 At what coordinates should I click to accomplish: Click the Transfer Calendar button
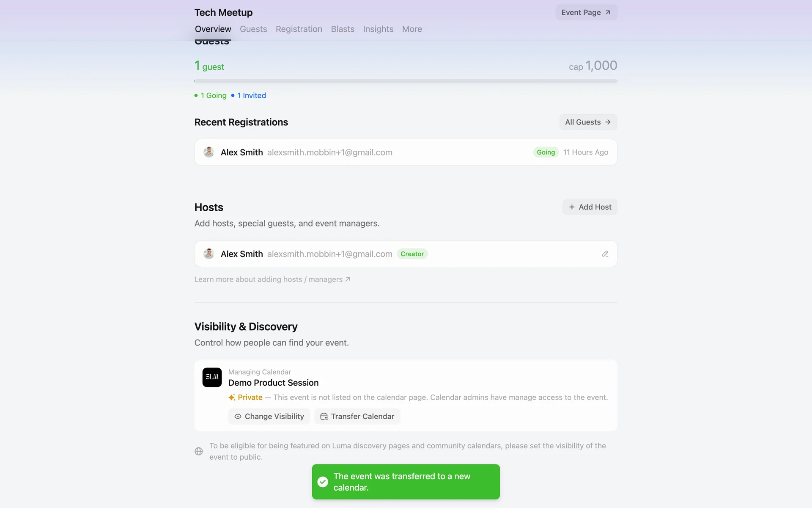pos(357,417)
